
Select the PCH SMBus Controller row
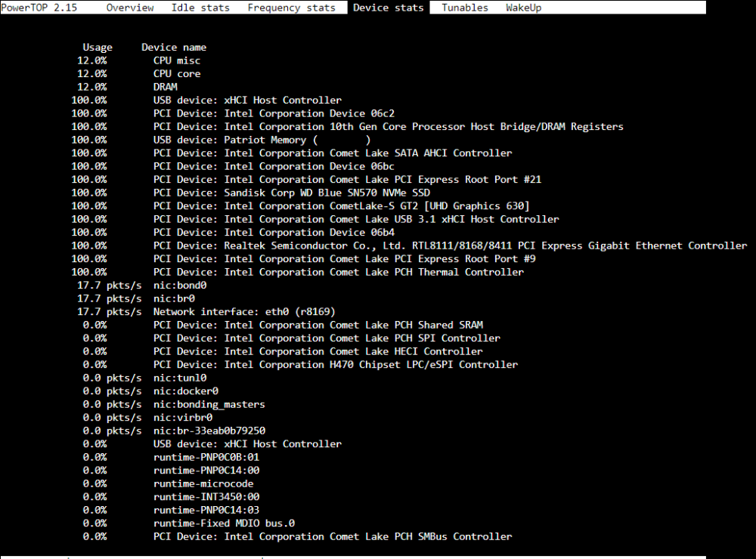coord(297,536)
